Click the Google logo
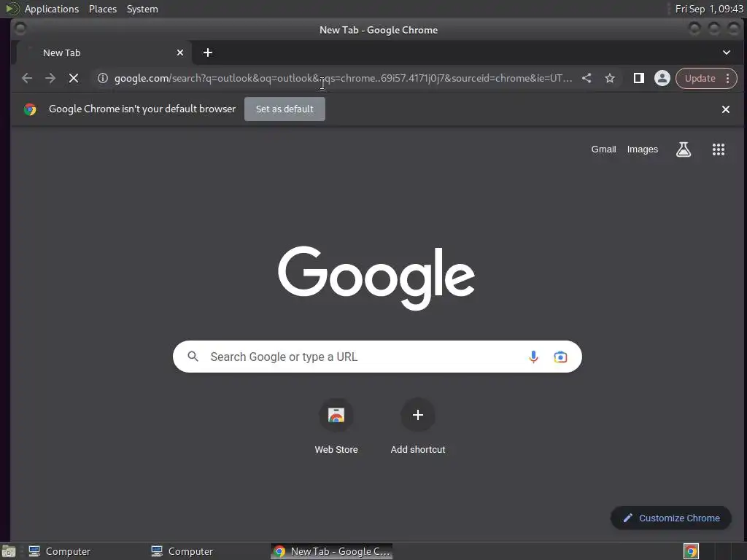This screenshot has height=560, width=747. (x=376, y=278)
